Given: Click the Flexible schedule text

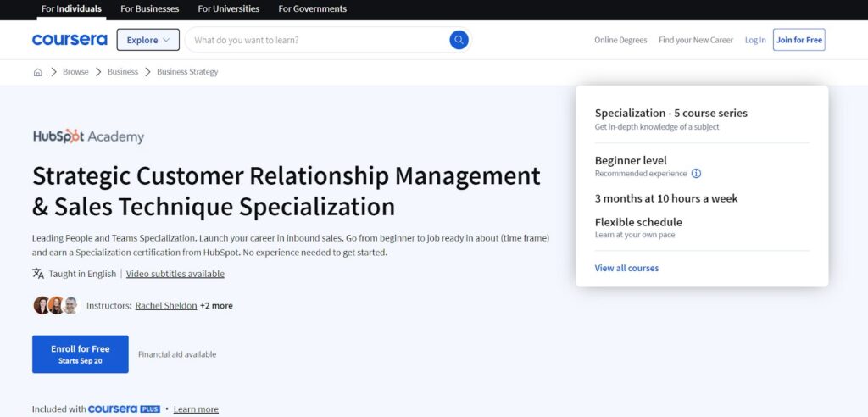Looking at the screenshot, I should pos(638,222).
